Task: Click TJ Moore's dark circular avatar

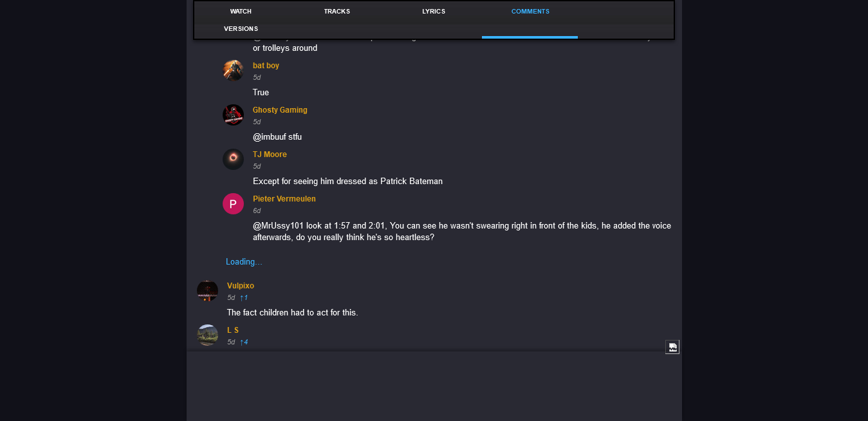Action: click(x=233, y=159)
